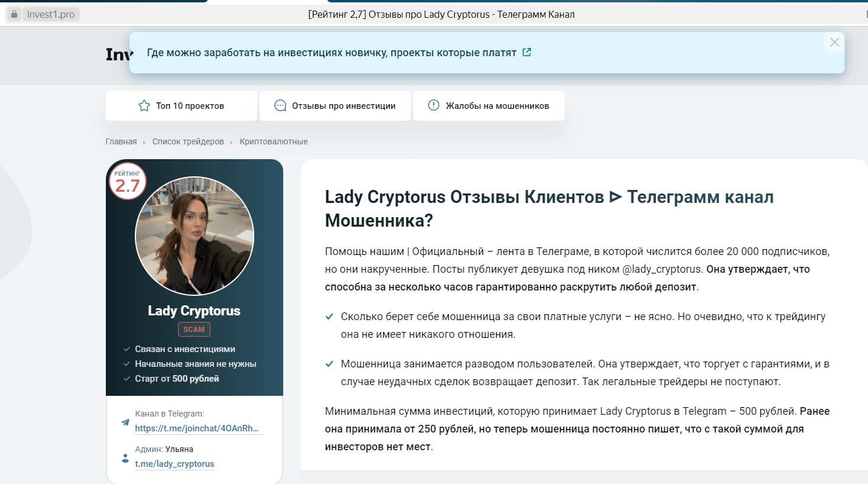Click the Lady Cryptorus name in card
868x484 pixels.
tap(194, 311)
